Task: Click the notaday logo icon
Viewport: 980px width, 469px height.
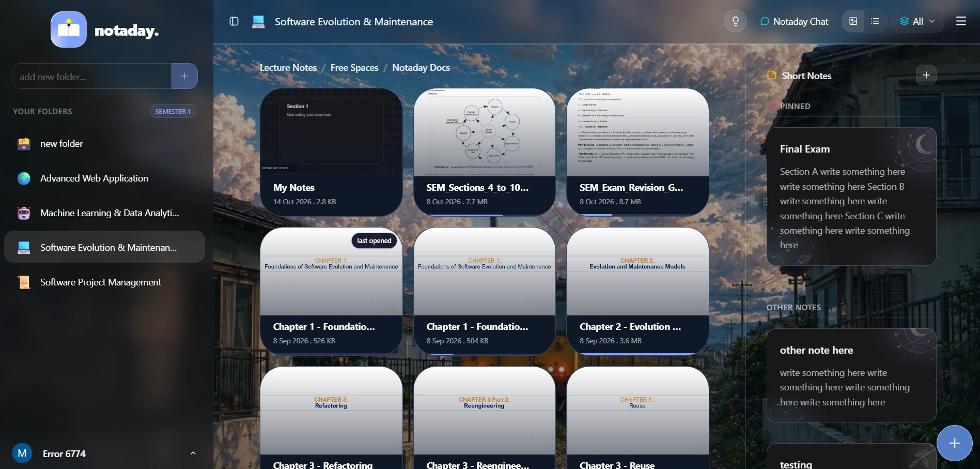Action: [x=69, y=29]
